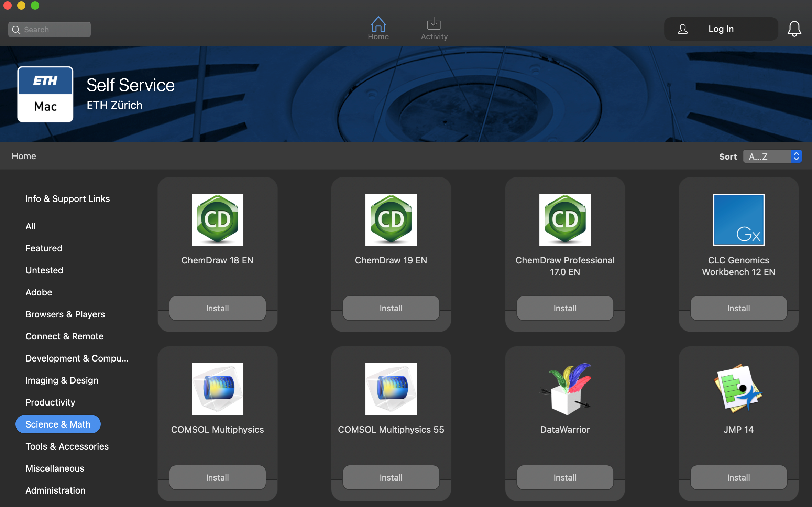
Task: Click the Home breadcrumb
Action: (x=24, y=156)
